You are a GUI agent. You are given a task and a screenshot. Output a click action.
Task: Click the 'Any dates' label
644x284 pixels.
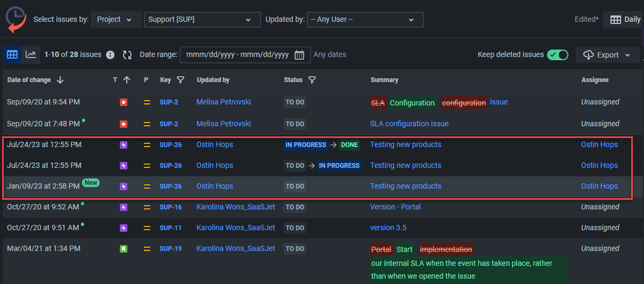(x=329, y=54)
